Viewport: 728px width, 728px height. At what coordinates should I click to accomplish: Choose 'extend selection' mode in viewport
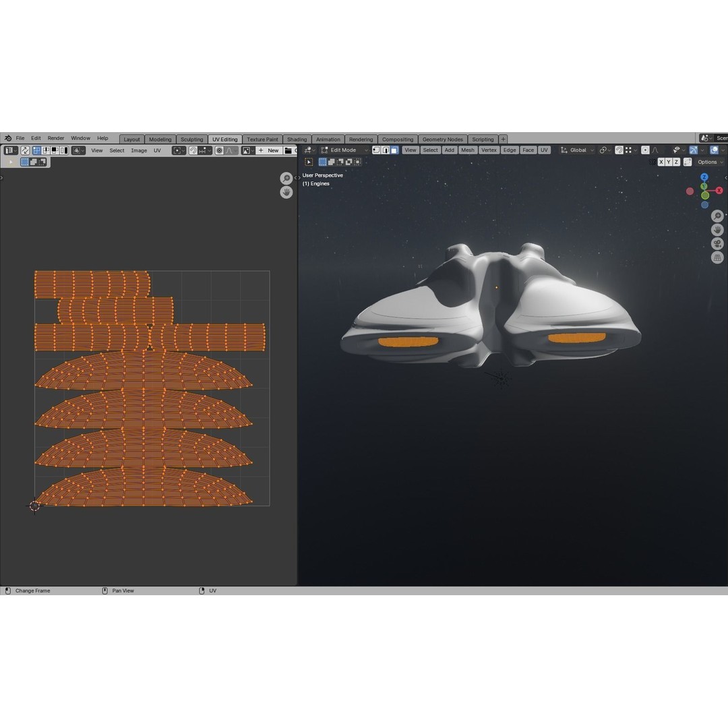[331, 162]
